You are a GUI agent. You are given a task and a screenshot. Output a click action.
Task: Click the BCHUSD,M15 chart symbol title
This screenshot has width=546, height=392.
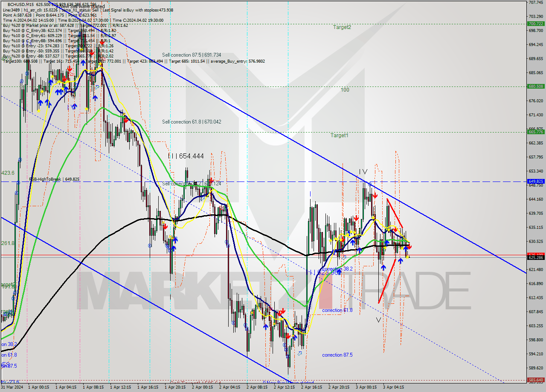coord(21,4)
